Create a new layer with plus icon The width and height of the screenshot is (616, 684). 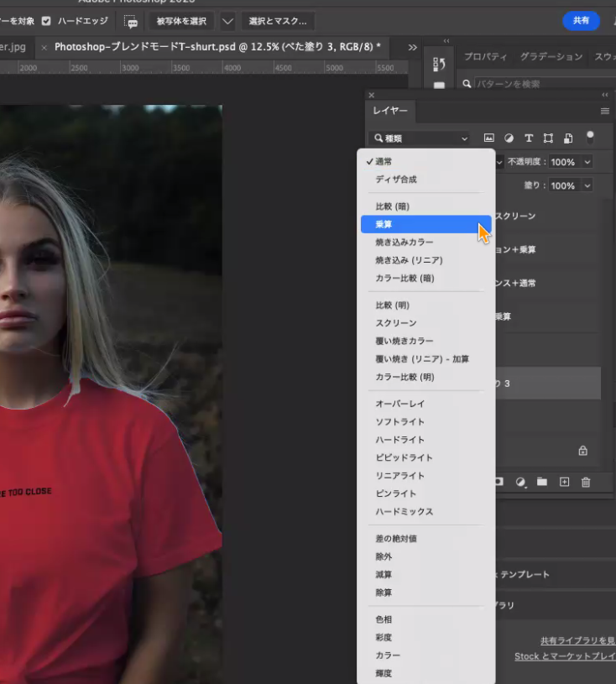(x=564, y=482)
